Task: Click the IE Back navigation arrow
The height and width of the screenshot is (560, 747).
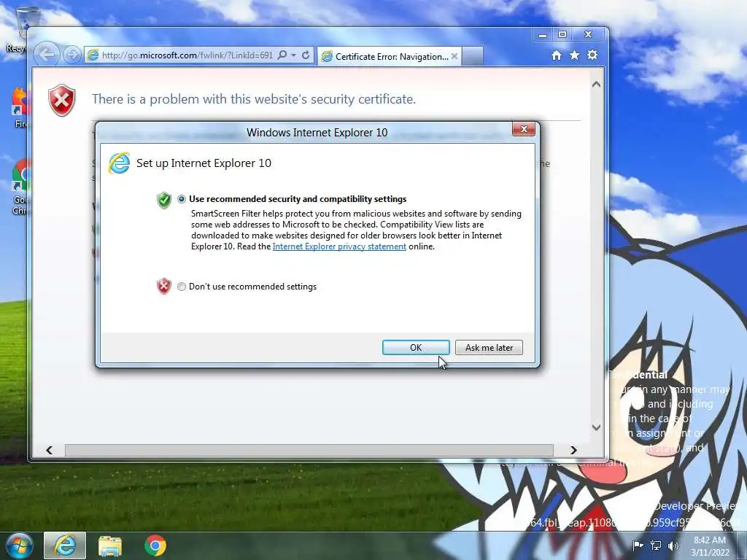Action: [47, 55]
